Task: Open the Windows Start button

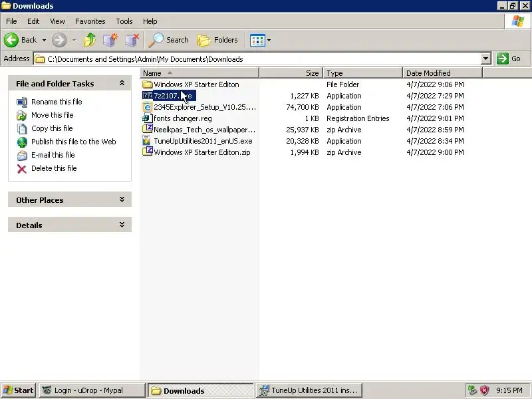Action: [19, 390]
